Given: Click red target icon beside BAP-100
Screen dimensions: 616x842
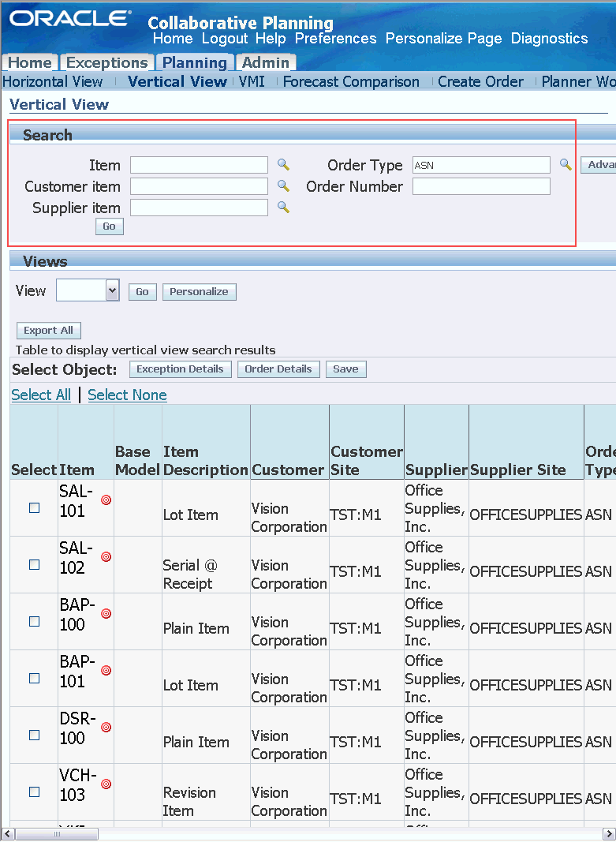Looking at the screenshot, I should [x=106, y=614].
